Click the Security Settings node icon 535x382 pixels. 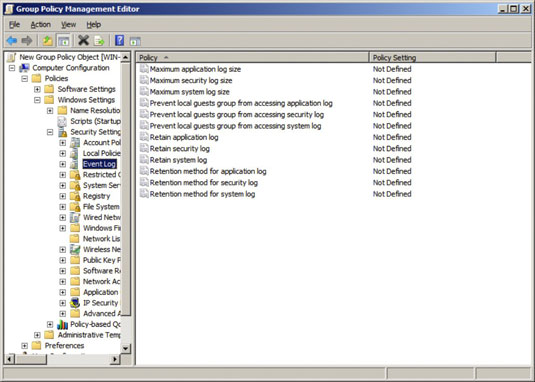[62, 132]
